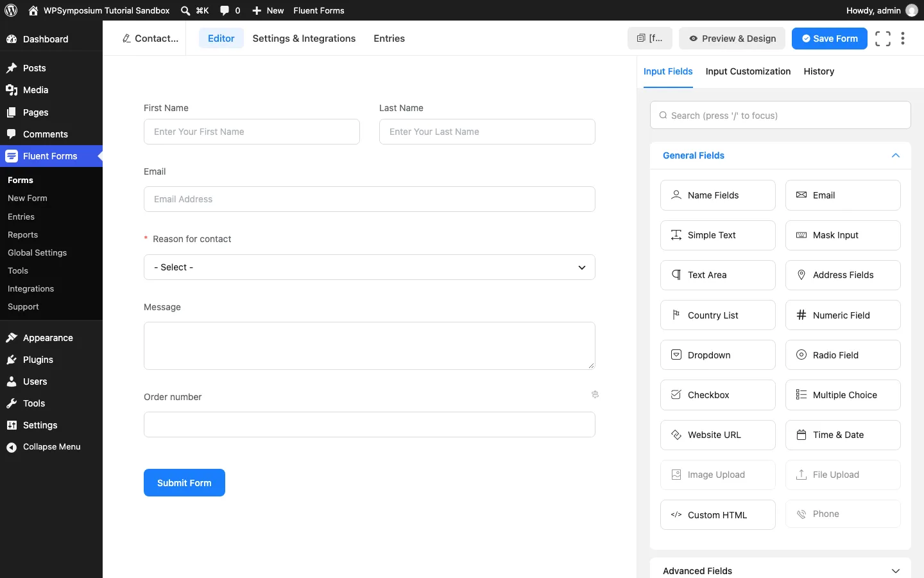Open the three-dot more options menu

click(903, 39)
